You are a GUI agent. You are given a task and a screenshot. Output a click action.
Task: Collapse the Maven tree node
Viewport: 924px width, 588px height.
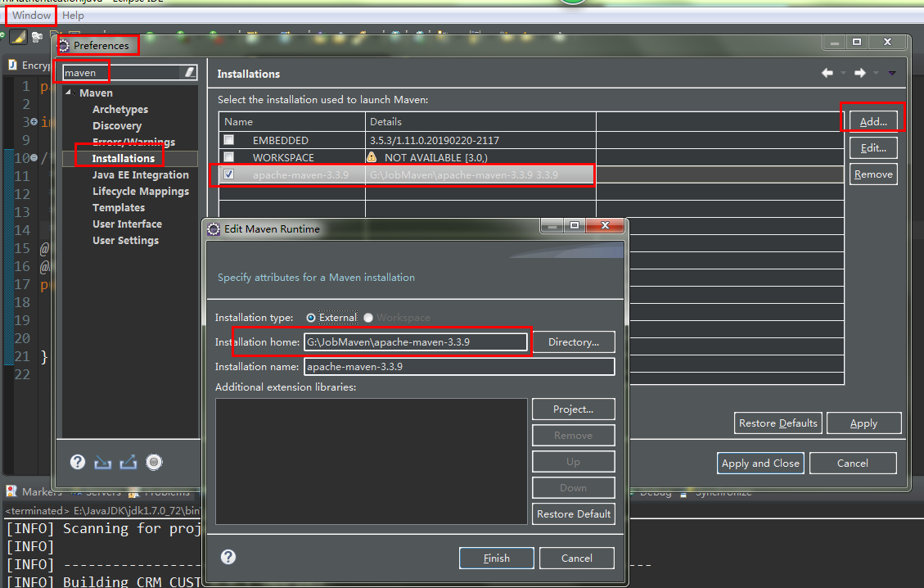pyautogui.click(x=69, y=93)
